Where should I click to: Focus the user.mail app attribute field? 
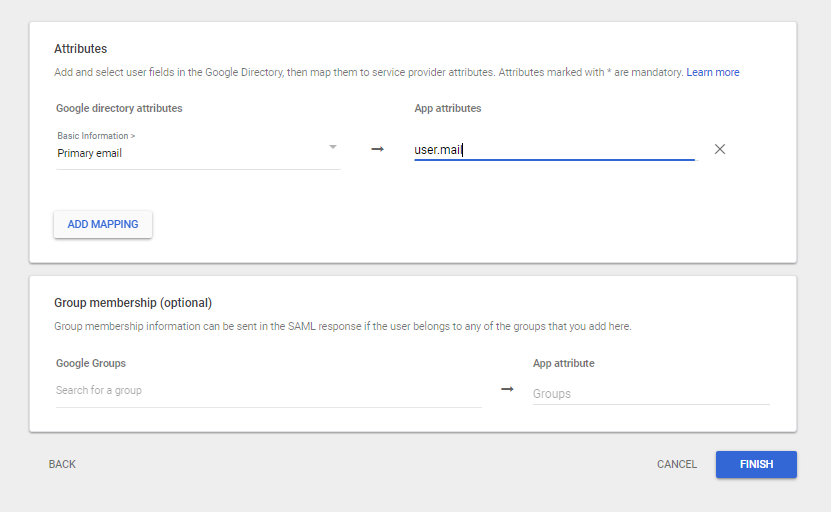click(x=554, y=151)
